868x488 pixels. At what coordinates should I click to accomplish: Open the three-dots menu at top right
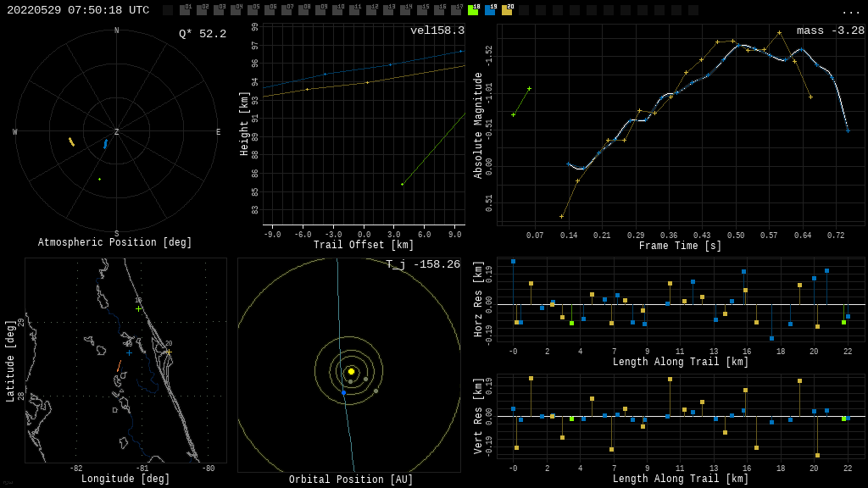(x=850, y=11)
